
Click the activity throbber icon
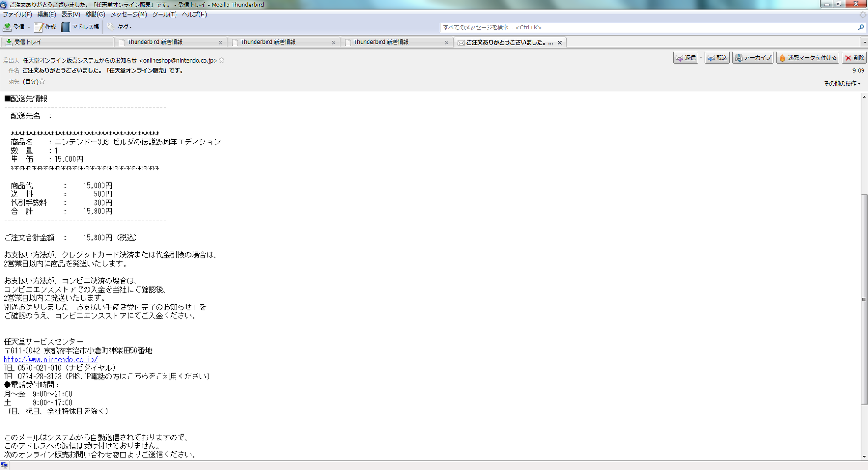pos(862,15)
